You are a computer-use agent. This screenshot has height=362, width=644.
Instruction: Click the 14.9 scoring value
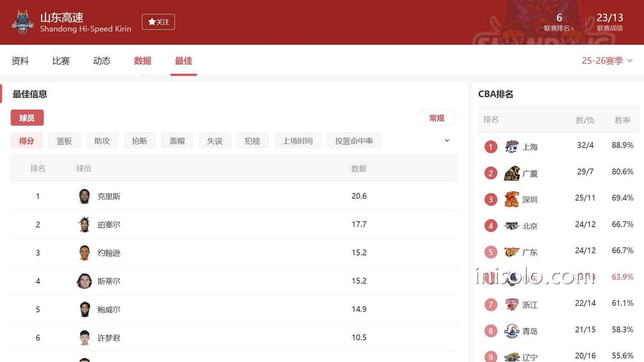[x=359, y=309]
